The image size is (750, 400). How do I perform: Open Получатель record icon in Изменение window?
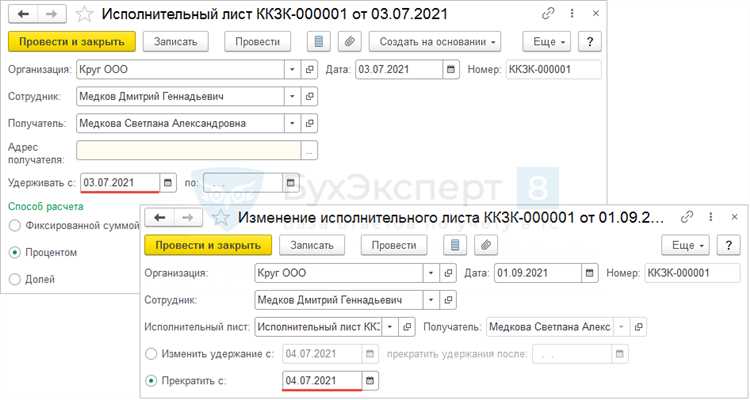tap(639, 327)
